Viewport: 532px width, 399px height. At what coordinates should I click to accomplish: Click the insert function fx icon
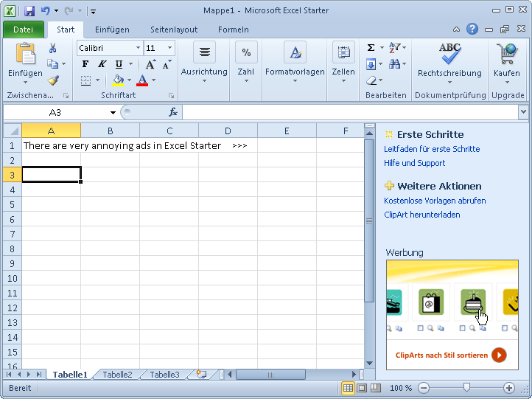coord(173,112)
